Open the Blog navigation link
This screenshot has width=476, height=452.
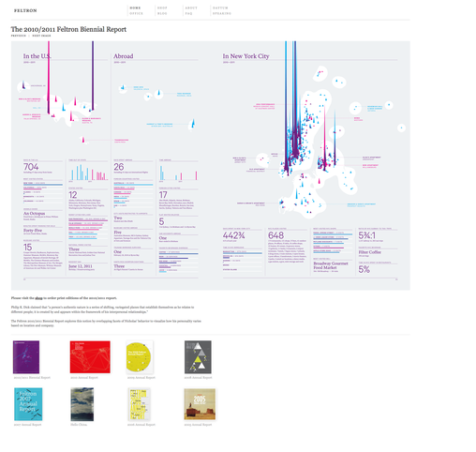click(162, 13)
